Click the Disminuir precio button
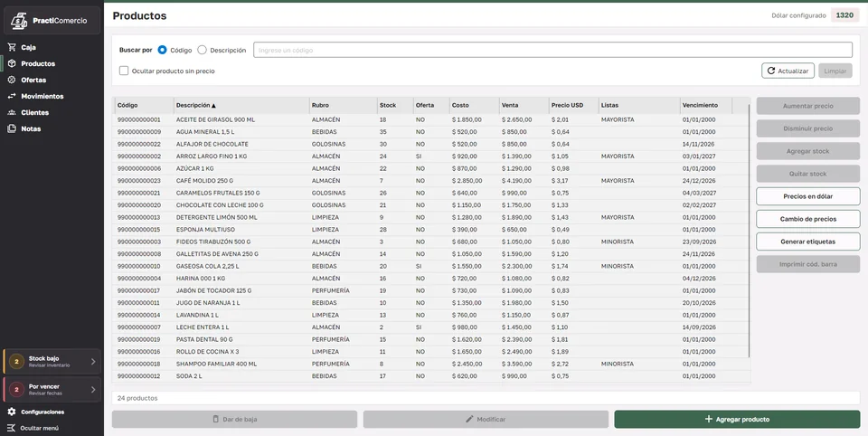 tap(807, 128)
